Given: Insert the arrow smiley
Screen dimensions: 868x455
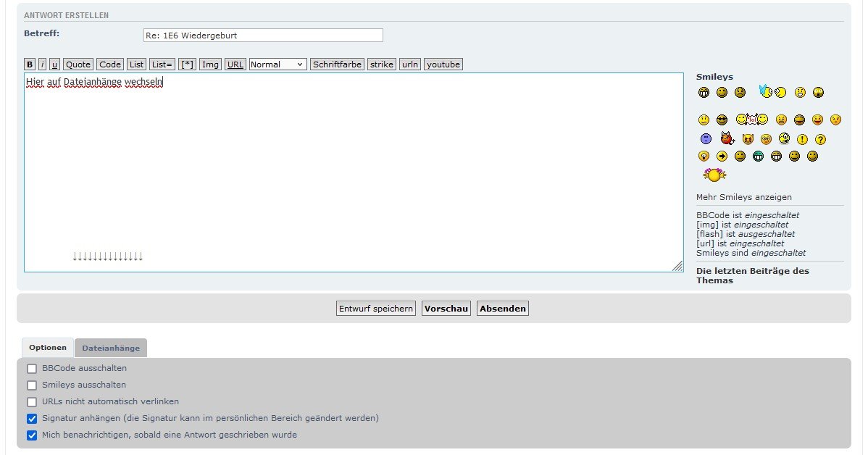Looking at the screenshot, I should click(722, 156).
